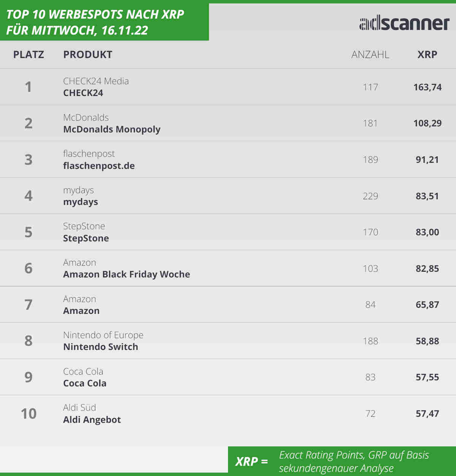
Task: Click the title banner for 16.11.22
Action: (104, 22)
